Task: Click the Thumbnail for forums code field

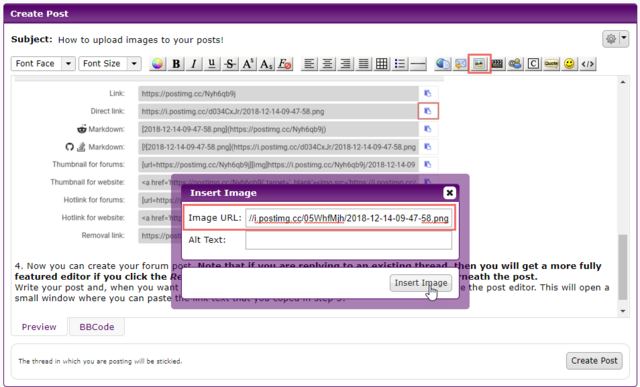Action: tap(278, 165)
